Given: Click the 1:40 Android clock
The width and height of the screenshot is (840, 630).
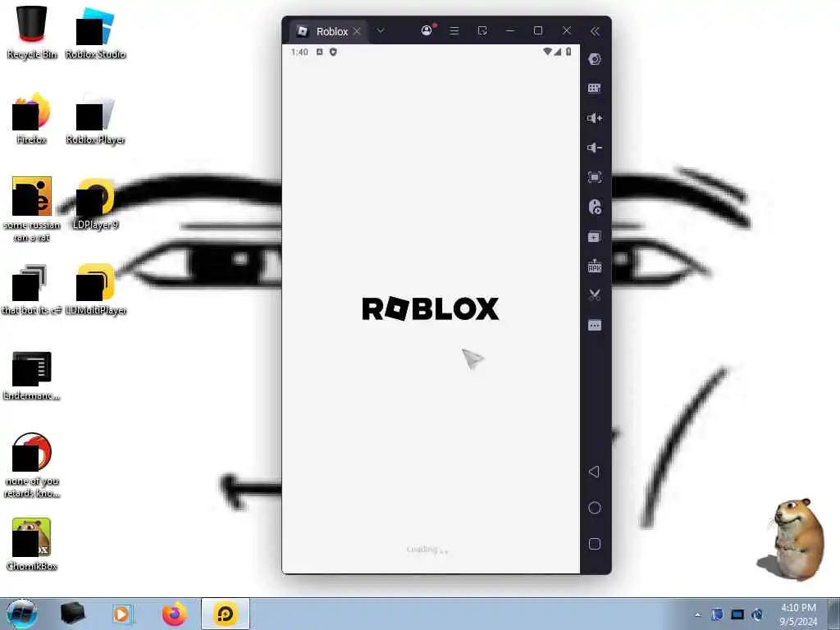Looking at the screenshot, I should 299,52.
